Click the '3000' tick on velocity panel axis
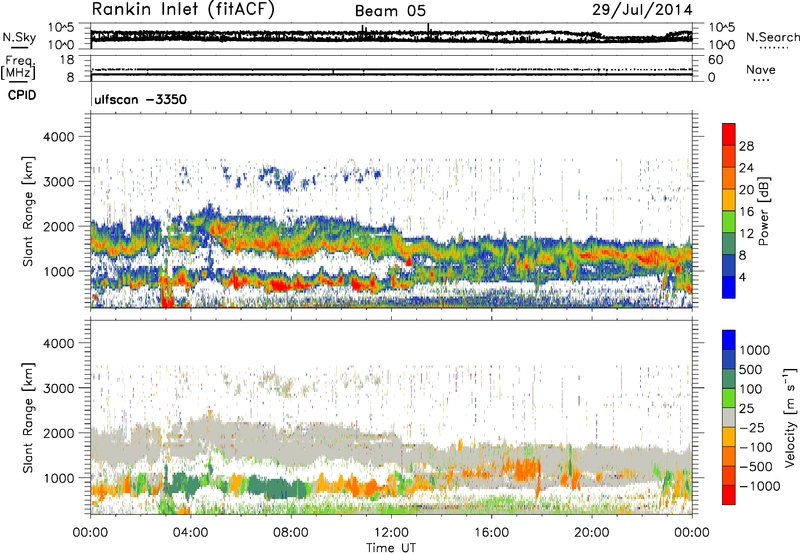The width and height of the screenshot is (800, 554). pyautogui.click(x=58, y=388)
